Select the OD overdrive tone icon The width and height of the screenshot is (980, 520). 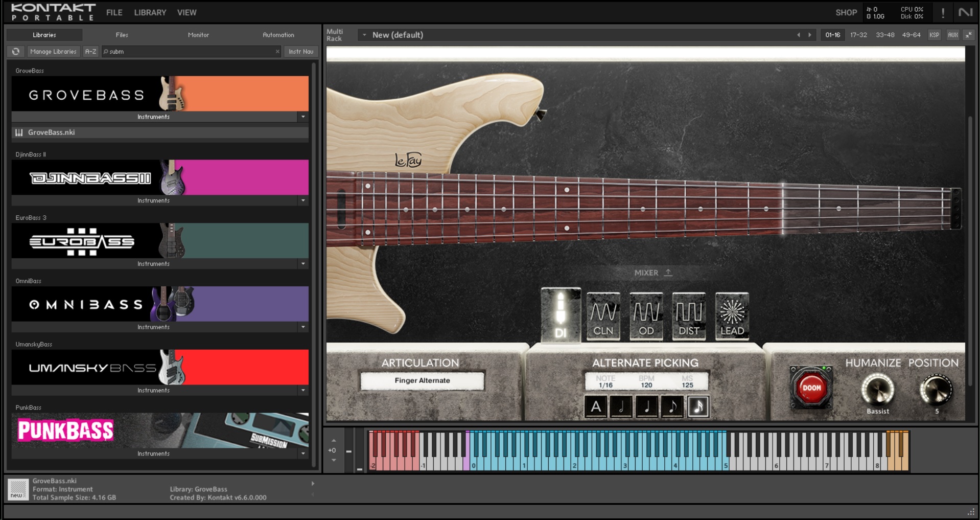coord(646,316)
